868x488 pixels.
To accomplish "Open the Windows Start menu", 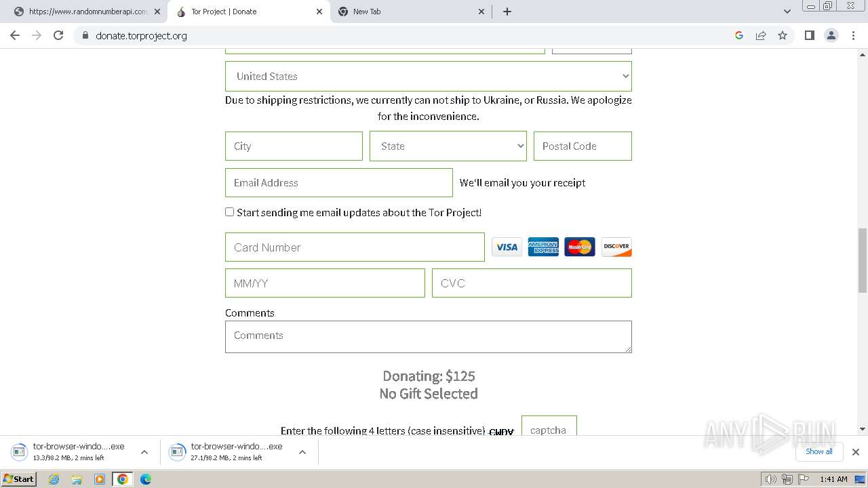I will [18, 479].
